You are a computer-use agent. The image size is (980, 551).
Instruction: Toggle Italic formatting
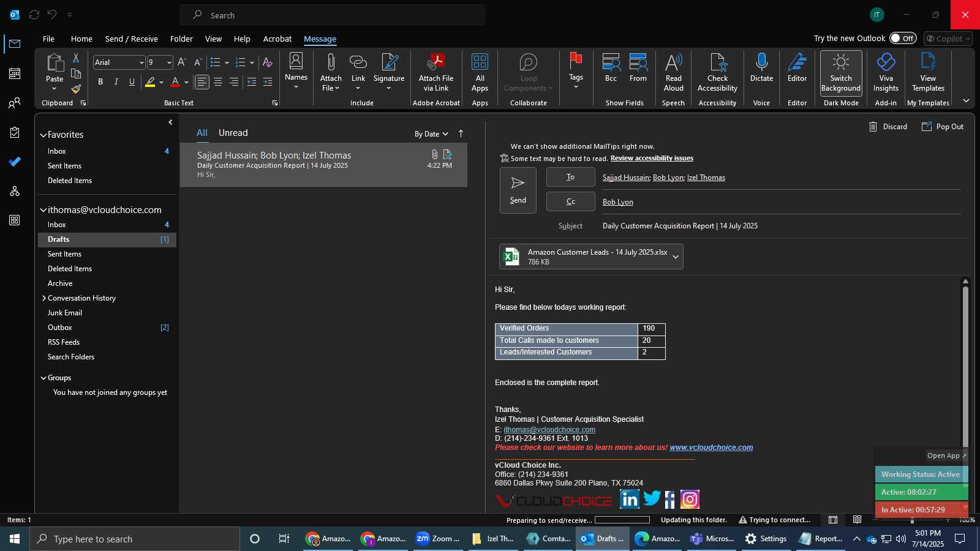pos(116,82)
